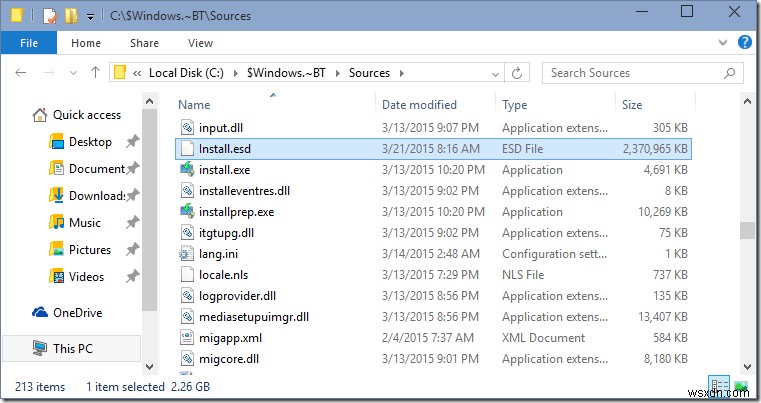Go back with the Back arrow
761x403 pixels.
20,73
